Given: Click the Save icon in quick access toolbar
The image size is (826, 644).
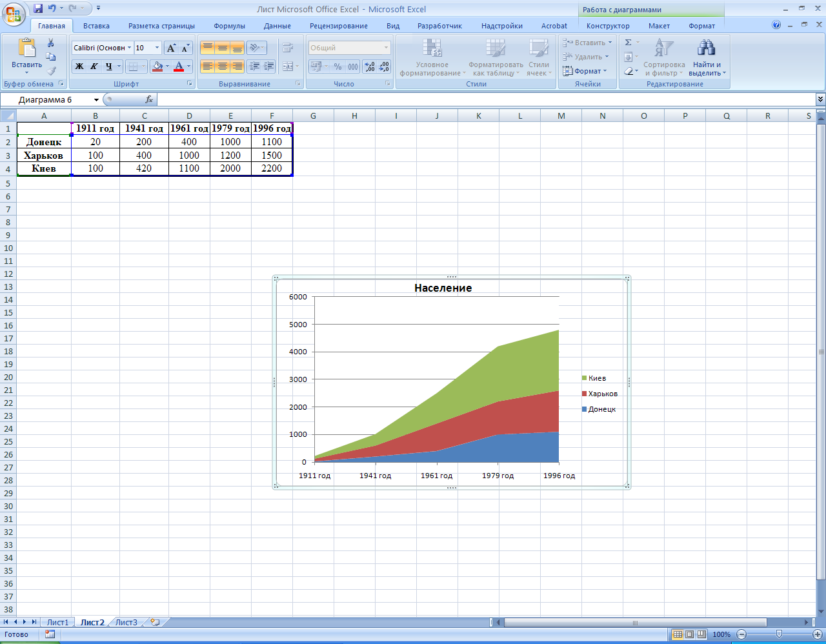Looking at the screenshot, I should [38, 8].
